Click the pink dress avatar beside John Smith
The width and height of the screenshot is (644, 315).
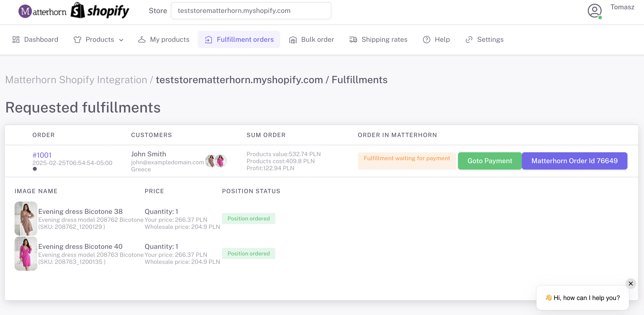(221, 161)
